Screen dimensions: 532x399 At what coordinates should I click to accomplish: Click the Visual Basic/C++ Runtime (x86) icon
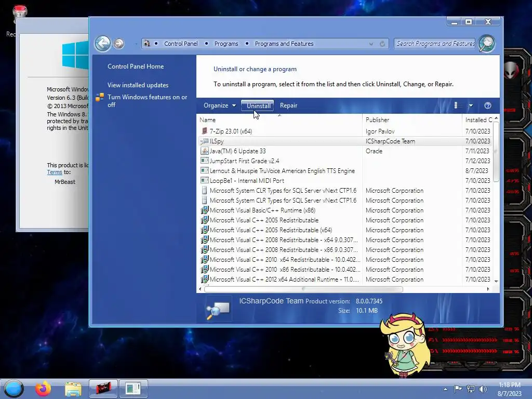(x=204, y=210)
